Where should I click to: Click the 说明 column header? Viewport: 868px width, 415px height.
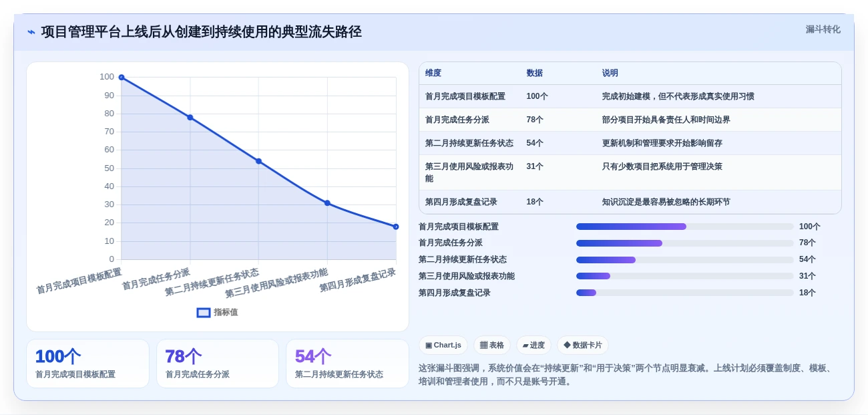point(610,73)
